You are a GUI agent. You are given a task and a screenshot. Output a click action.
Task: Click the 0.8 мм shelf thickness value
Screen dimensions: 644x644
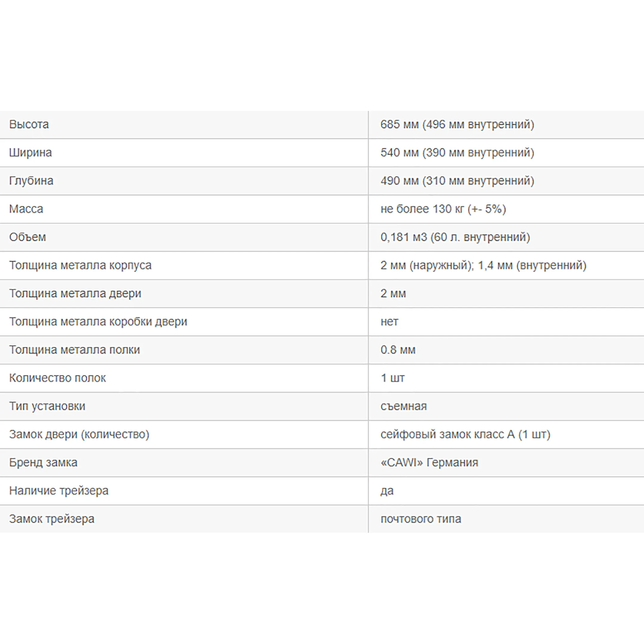398,350
